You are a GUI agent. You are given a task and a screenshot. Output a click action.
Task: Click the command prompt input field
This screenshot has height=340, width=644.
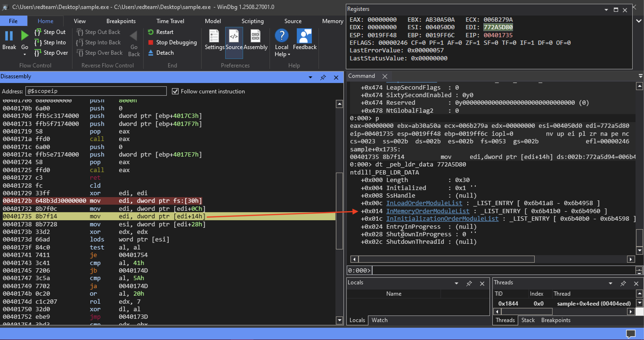[x=504, y=270]
